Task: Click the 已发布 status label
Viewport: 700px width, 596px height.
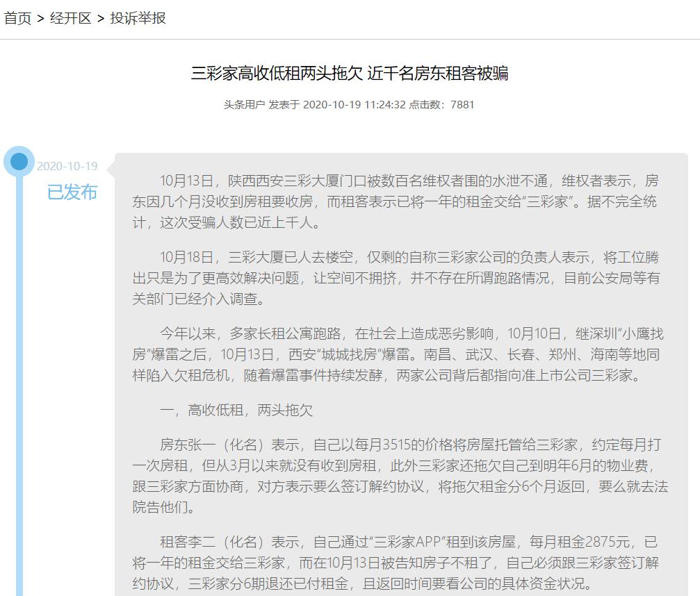Action: coord(72,192)
